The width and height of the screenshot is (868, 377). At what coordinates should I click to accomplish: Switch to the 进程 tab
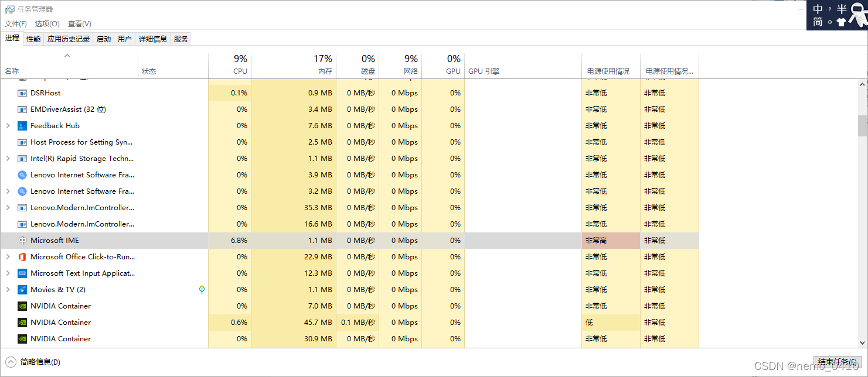tap(12, 38)
